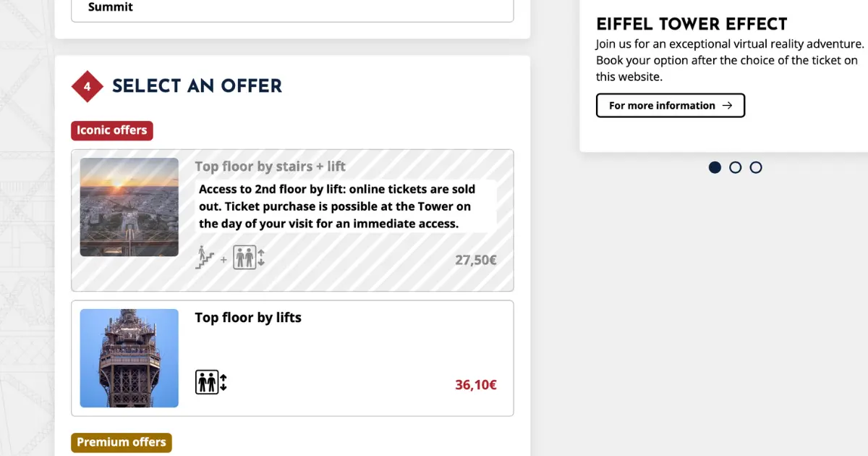Click the stairs icon in first offer
The image size is (868, 456).
(205, 257)
